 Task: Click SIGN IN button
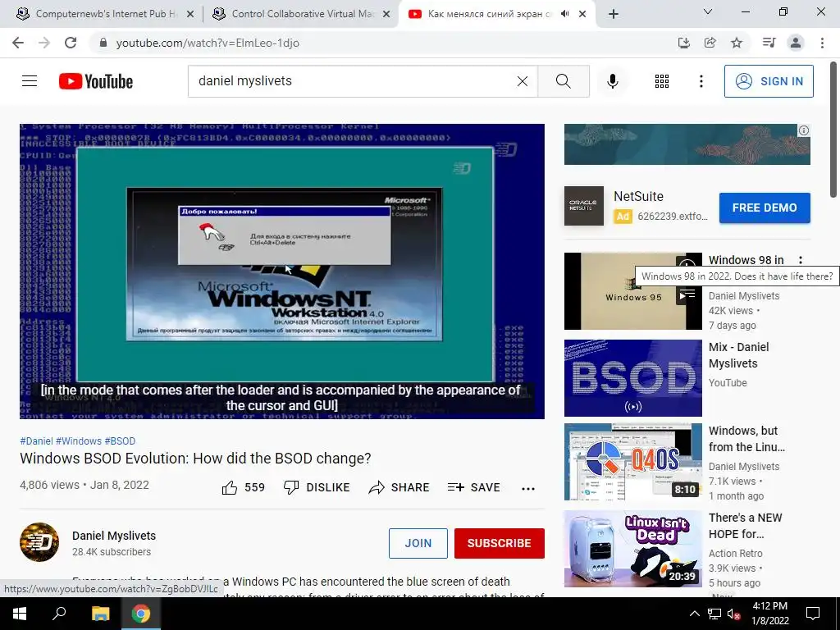click(x=769, y=81)
